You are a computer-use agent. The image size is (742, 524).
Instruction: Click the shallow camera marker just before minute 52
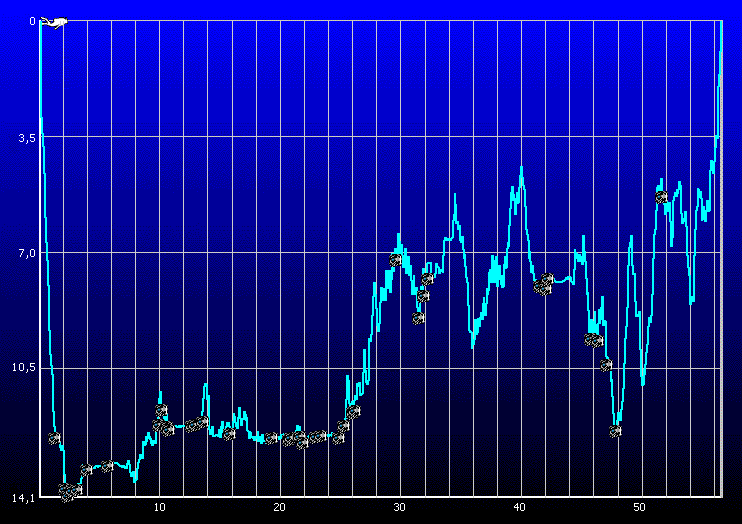click(661, 197)
